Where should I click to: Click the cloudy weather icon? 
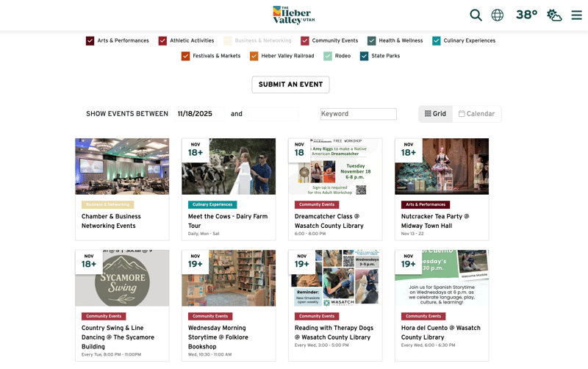coord(554,15)
